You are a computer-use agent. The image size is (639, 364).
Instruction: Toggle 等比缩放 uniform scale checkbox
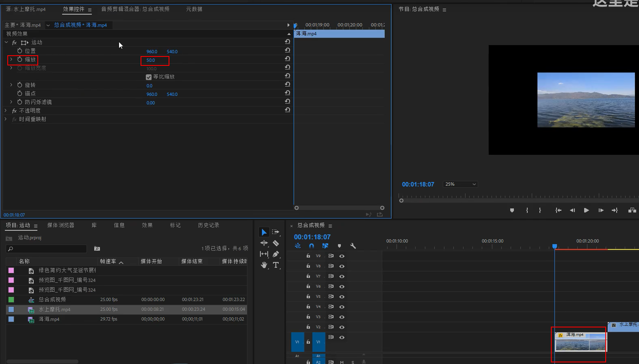[x=149, y=77]
